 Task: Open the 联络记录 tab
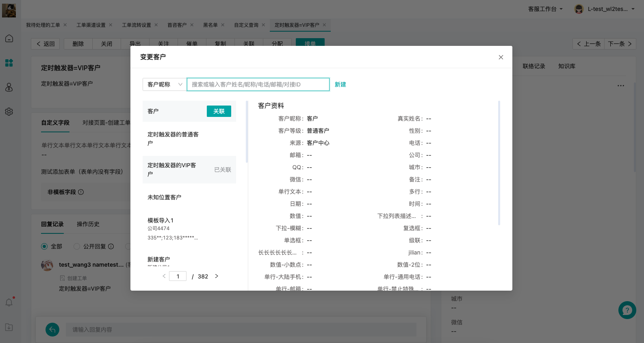pos(534,66)
